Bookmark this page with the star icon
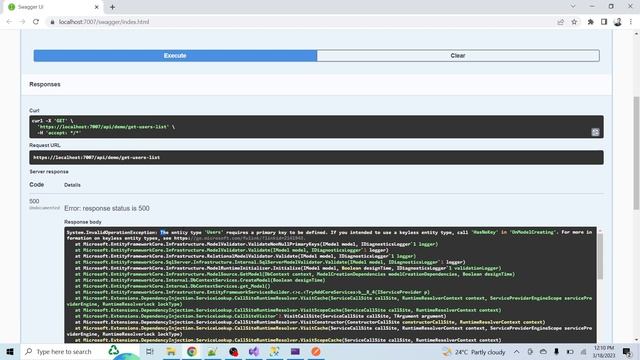This screenshot has height=360, width=640. (574, 22)
